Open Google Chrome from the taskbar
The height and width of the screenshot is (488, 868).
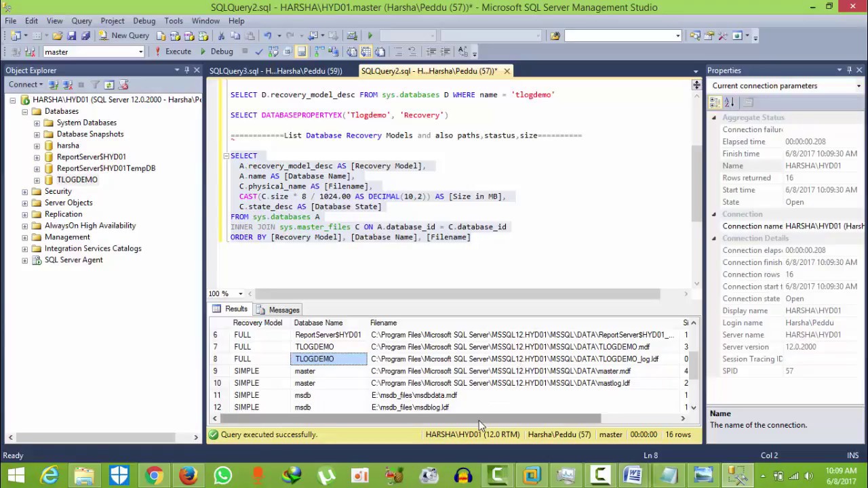coord(154,475)
